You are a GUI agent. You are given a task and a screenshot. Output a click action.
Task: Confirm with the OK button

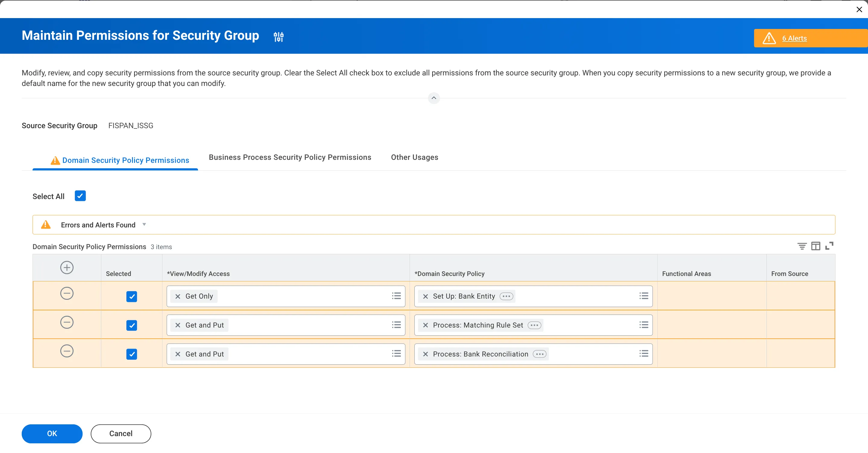point(52,433)
